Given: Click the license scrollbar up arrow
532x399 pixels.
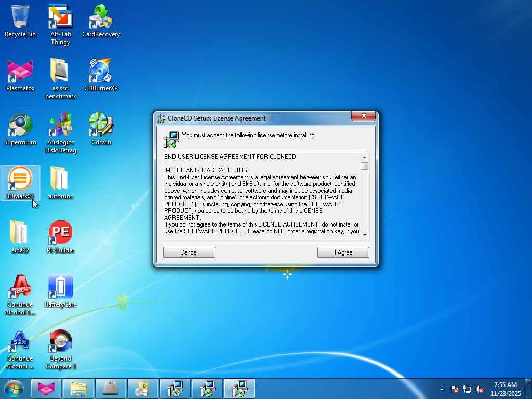Looking at the screenshot, I should [365, 157].
